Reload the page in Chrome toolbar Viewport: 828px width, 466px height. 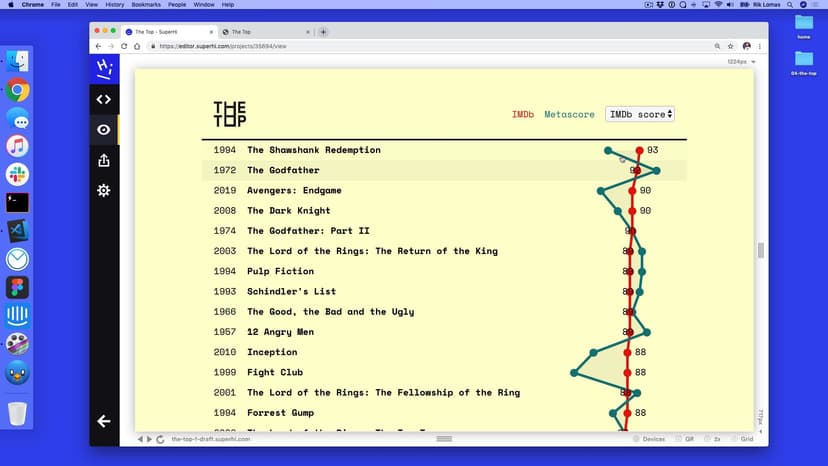click(x=124, y=46)
